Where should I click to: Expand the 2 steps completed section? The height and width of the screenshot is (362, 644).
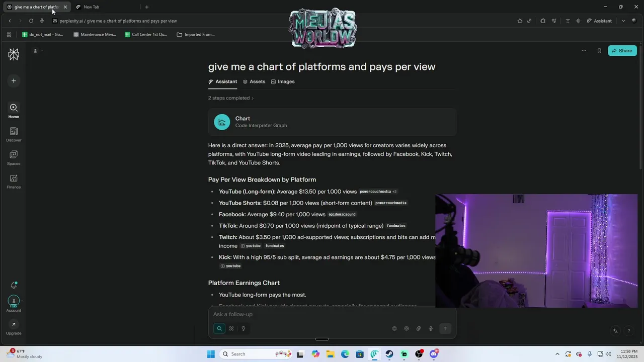[231, 98]
